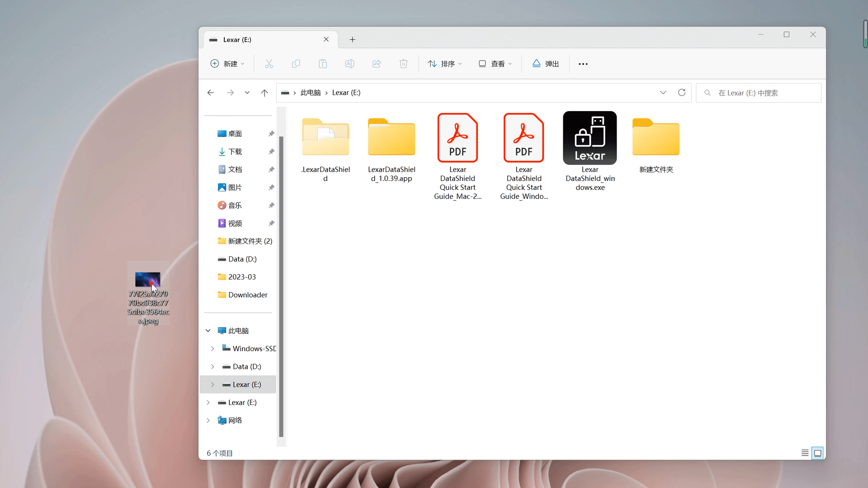Unpin 文档 using its pin icon
Viewport: 868px width, 488px height.
tap(271, 169)
